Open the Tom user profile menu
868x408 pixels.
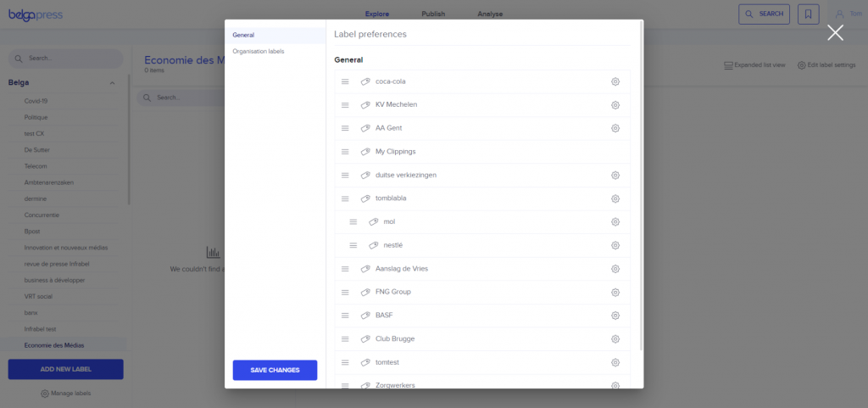(x=848, y=14)
